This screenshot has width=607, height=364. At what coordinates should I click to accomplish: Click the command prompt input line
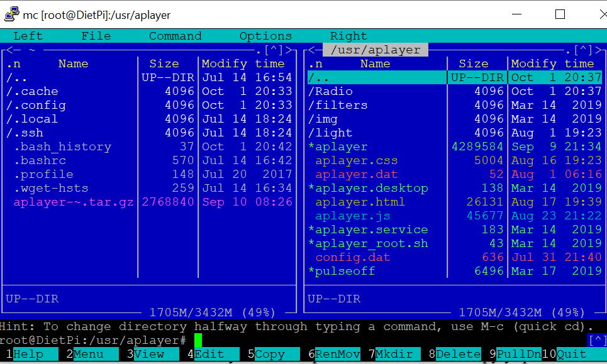point(377,340)
